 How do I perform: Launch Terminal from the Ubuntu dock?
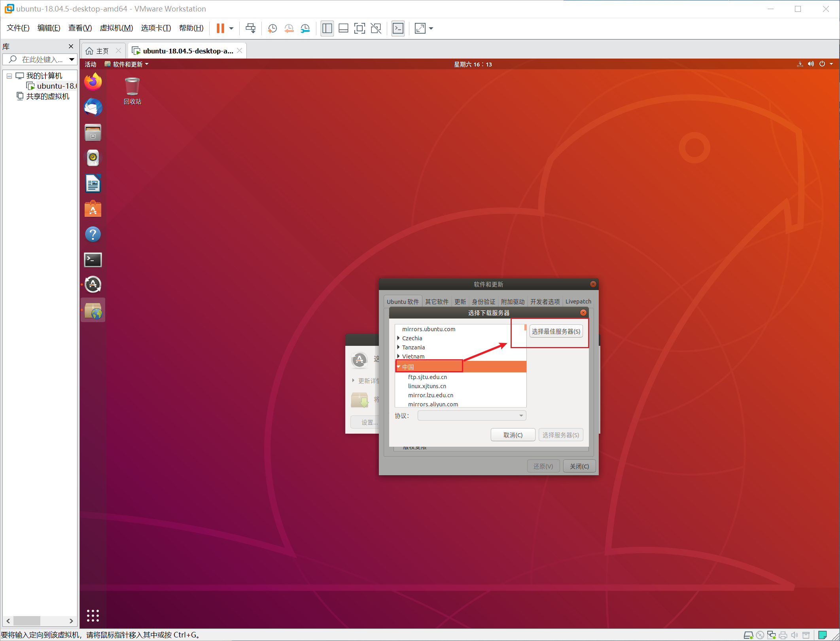[x=93, y=260]
